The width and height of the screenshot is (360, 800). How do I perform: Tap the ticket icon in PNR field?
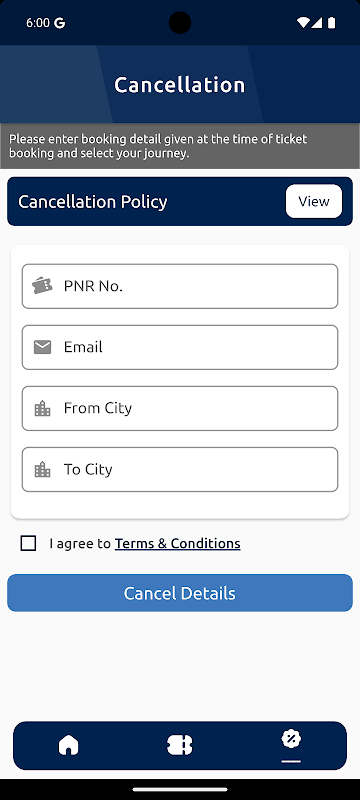tap(42, 286)
